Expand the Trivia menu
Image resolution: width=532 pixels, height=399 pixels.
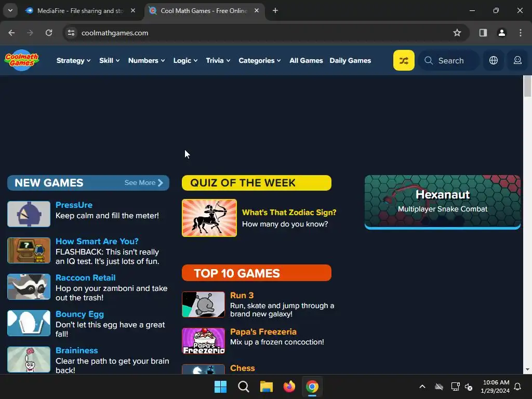click(218, 60)
